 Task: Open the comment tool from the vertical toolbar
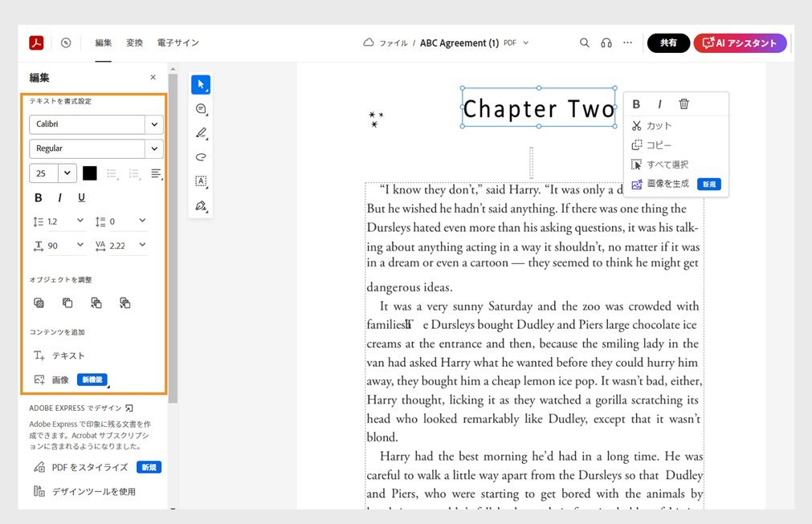(200, 109)
